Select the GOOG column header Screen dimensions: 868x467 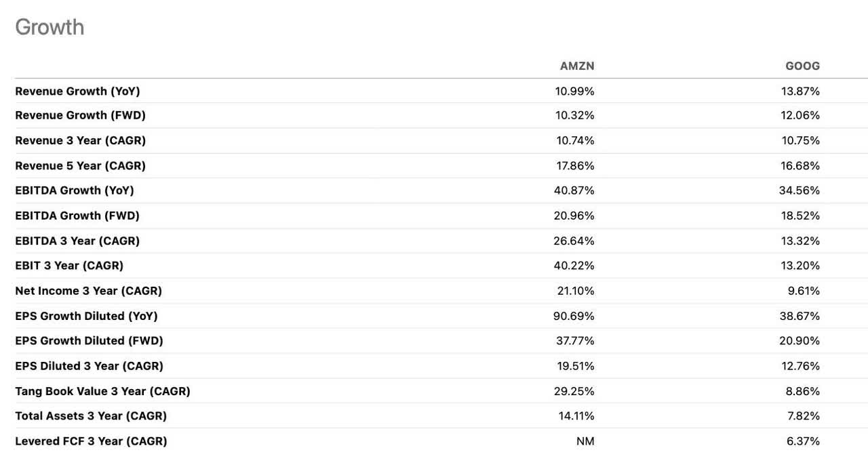click(x=802, y=66)
